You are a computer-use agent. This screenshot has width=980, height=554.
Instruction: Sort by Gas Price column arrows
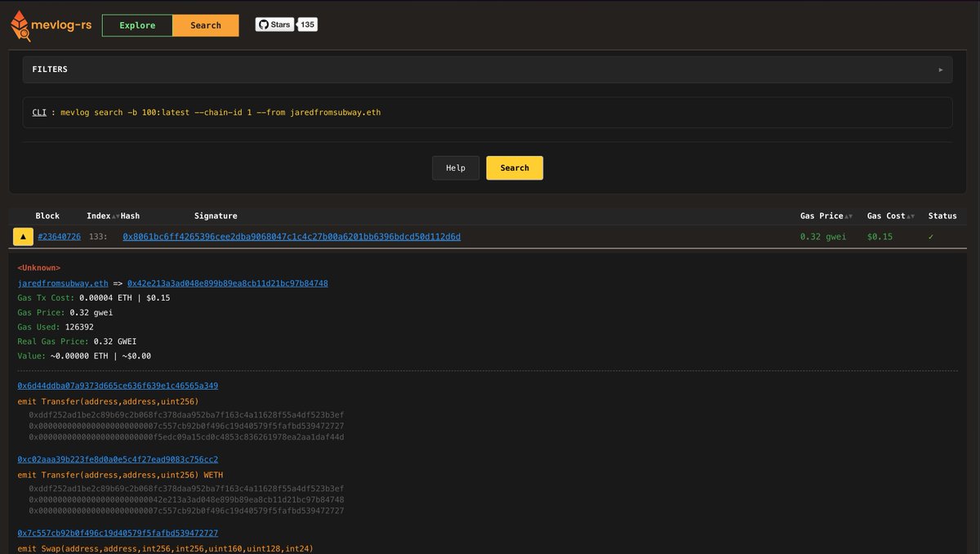click(x=849, y=217)
